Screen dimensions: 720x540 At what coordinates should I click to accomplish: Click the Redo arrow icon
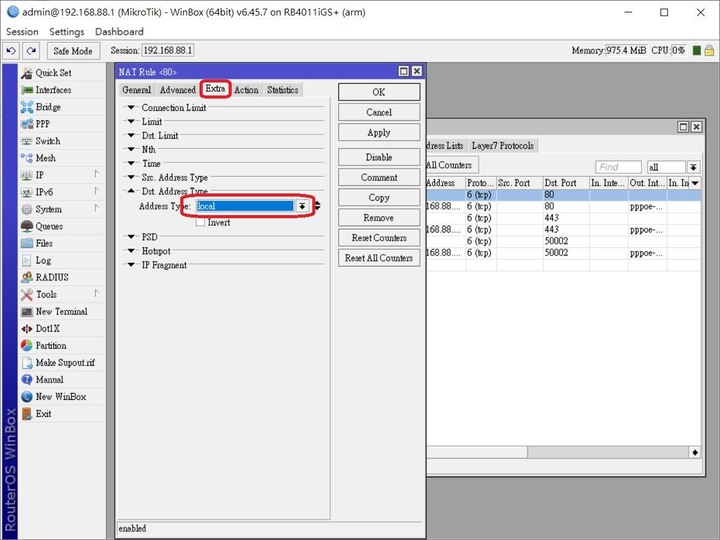tap(31, 51)
